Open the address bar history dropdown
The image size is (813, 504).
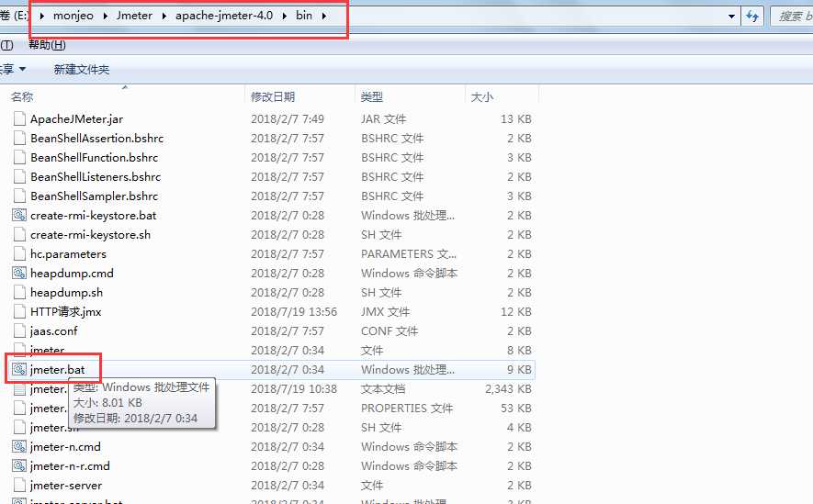(x=731, y=16)
